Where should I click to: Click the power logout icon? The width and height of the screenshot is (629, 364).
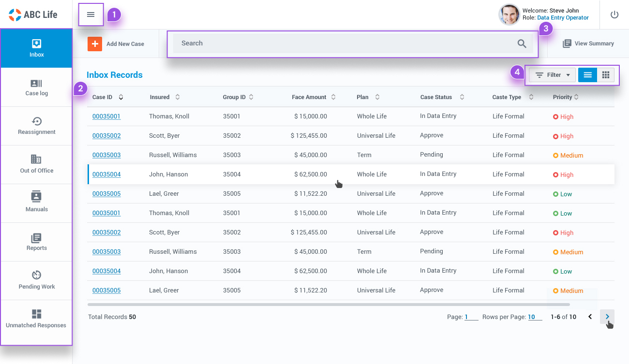pyautogui.click(x=614, y=15)
